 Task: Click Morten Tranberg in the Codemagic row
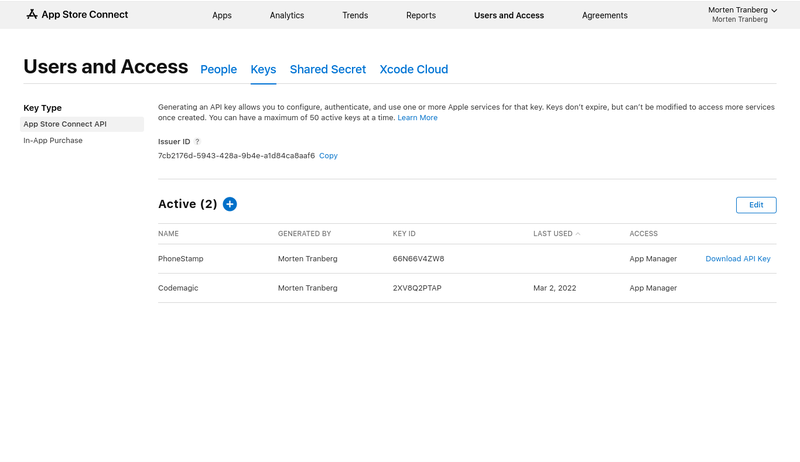coord(308,288)
